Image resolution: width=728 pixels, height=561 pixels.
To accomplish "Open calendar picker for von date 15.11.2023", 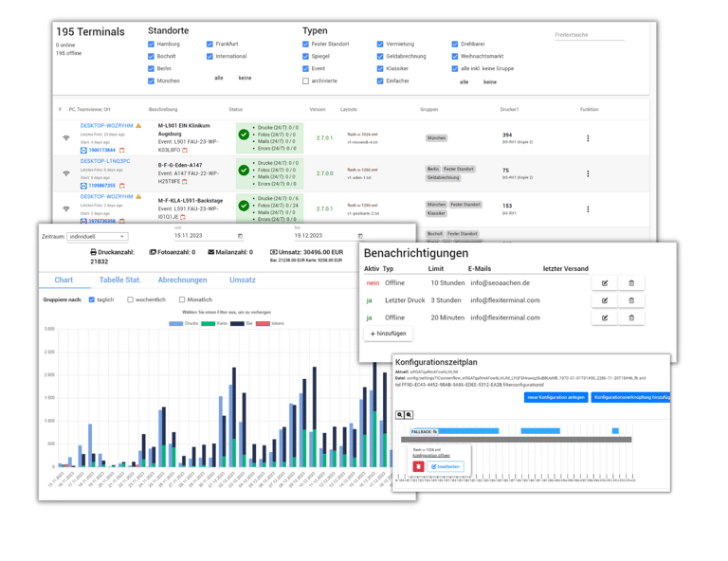I will tap(241, 236).
